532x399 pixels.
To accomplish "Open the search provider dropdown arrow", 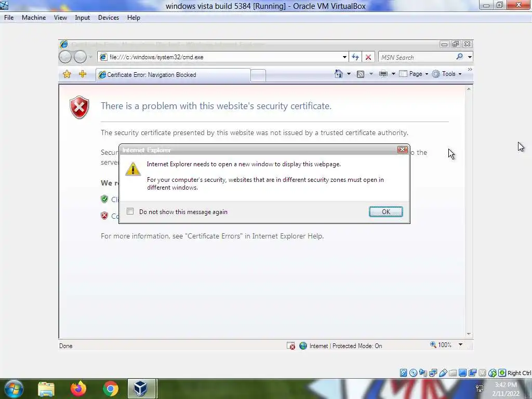I will pyautogui.click(x=470, y=57).
